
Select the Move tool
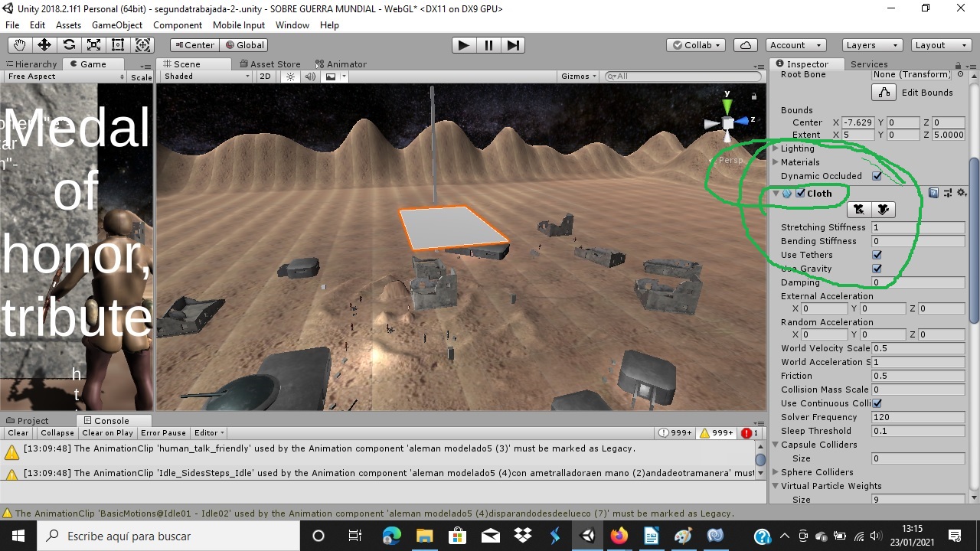click(x=44, y=45)
